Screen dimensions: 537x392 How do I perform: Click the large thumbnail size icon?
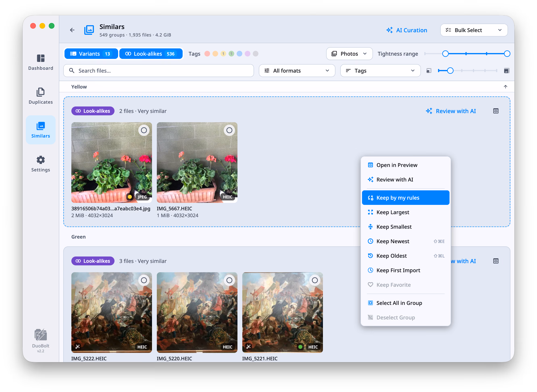[507, 70]
